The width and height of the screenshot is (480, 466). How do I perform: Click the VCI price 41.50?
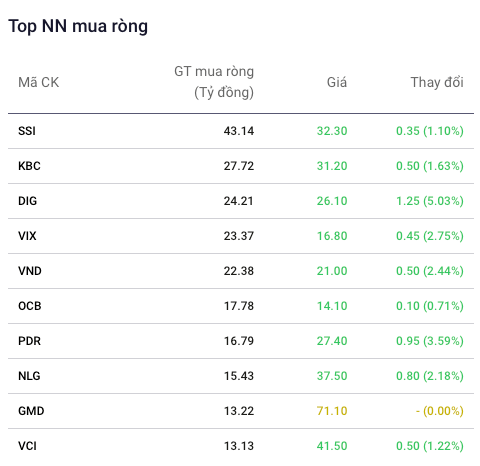pyautogui.click(x=332, y=446)
